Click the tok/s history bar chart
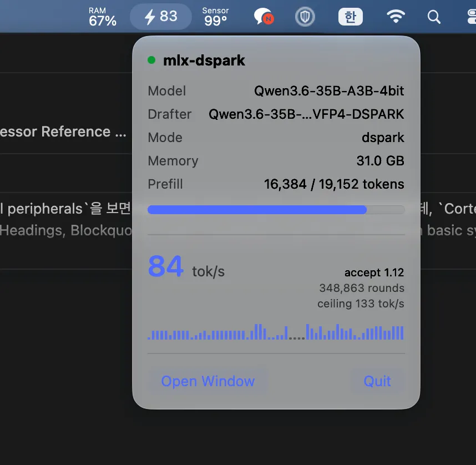 coord(276,332)
